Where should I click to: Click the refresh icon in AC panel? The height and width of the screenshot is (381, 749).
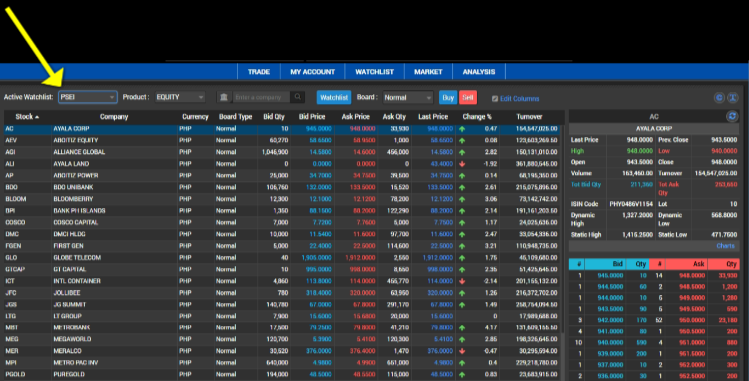[x=732, y=116]
